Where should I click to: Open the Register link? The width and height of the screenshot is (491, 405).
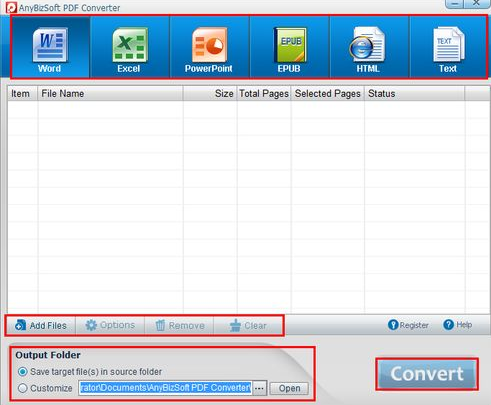[408, 325]
